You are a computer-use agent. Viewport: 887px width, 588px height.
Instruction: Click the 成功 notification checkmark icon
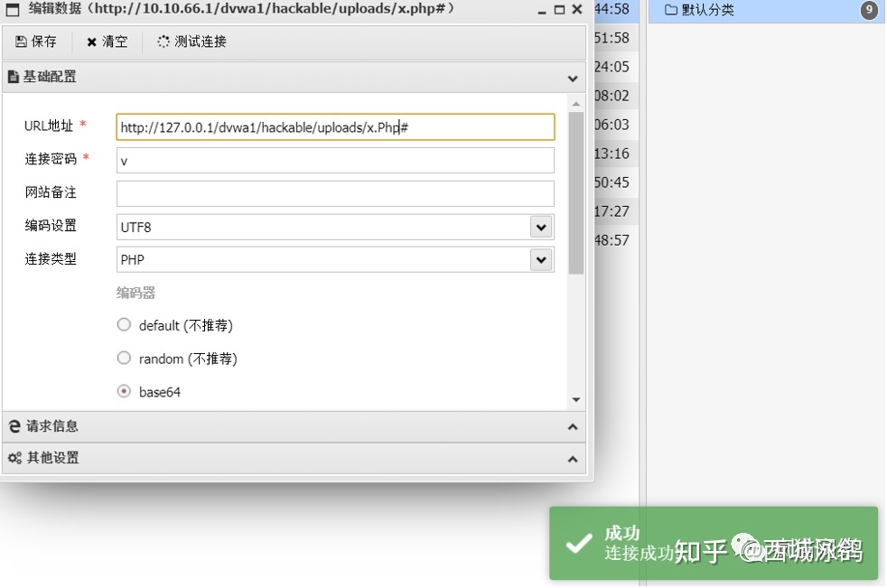(579, 544)
